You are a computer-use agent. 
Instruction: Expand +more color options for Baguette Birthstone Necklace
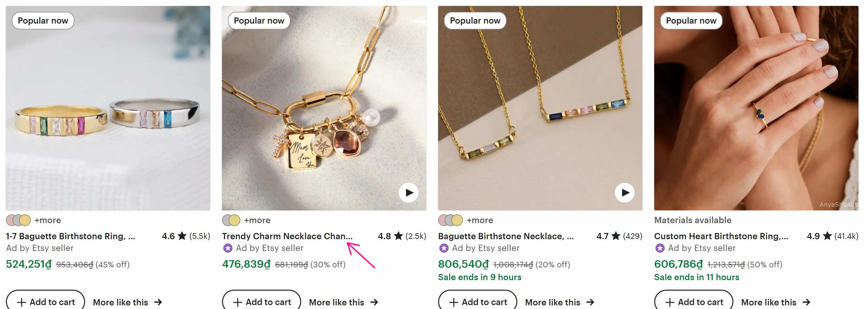click(x=480, y=220)
